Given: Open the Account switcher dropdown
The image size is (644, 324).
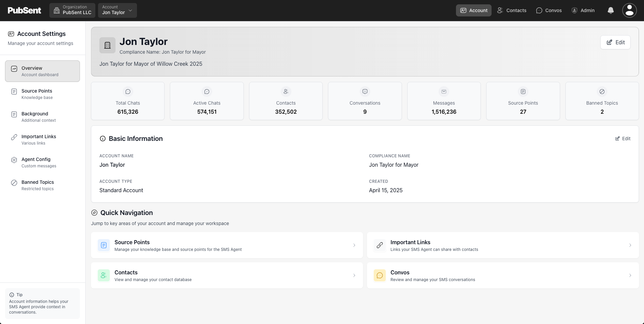Looking at the screenshot, I should [x=117, y=10].
